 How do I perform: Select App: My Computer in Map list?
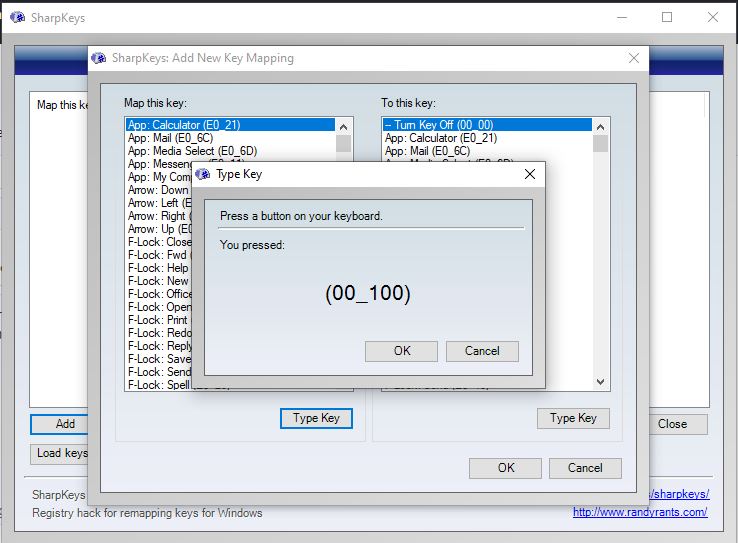tap(159, 177)
